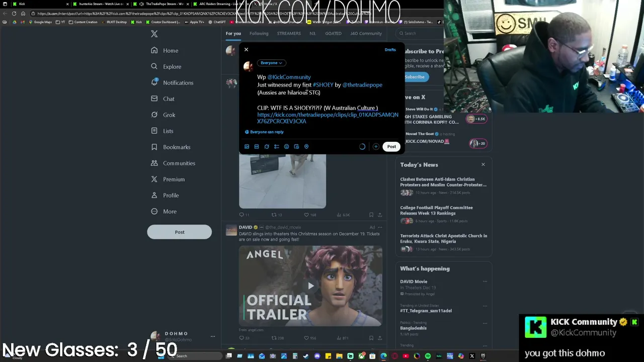Open Clashes Between Anti-Islam Protesters news

pos(443,182)
